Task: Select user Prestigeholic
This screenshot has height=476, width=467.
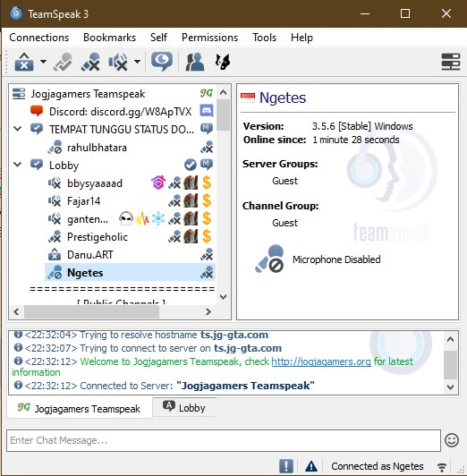Action: [x=98, y=237]
